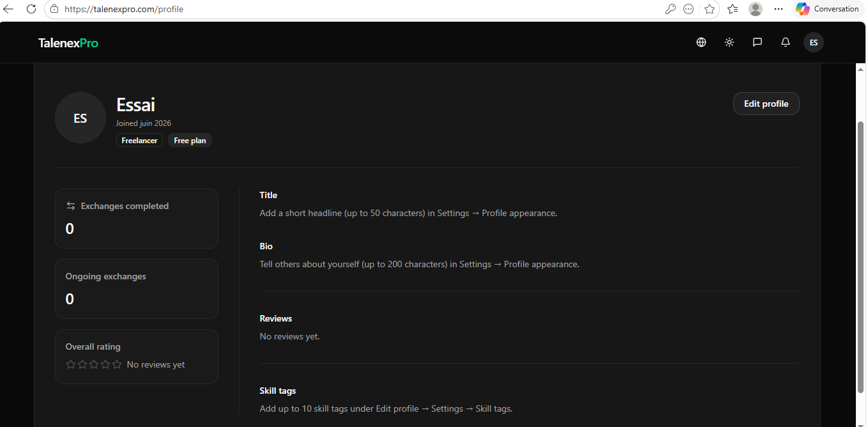Click the 'Skill tags' section heading

click(278, 391)
